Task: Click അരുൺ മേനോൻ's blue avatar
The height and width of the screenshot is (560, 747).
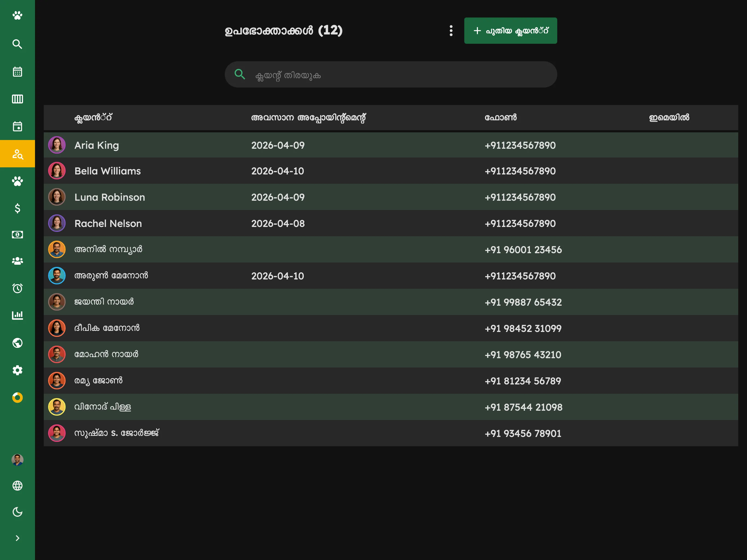Action: tap(57, 276)
